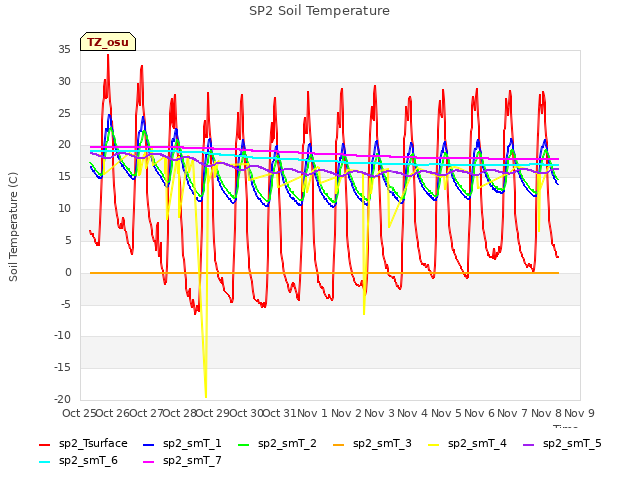Viewport: 640px width, 480px height.
Task: Click the red sp2_Tsurface legend swatch
Action: (44, 444)
